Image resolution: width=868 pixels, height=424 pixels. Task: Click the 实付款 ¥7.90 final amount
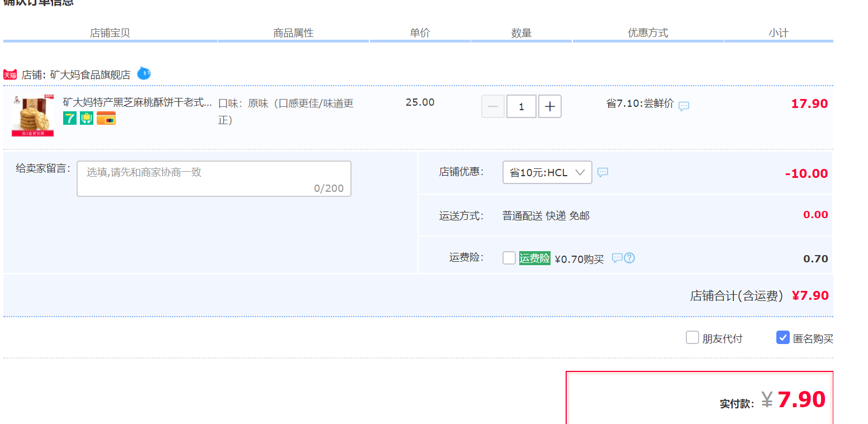772,400
